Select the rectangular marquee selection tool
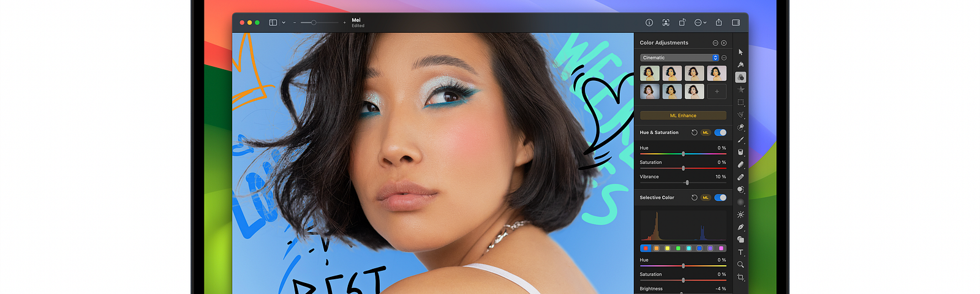Screen dimensions: 980x294 pos(741,102)
